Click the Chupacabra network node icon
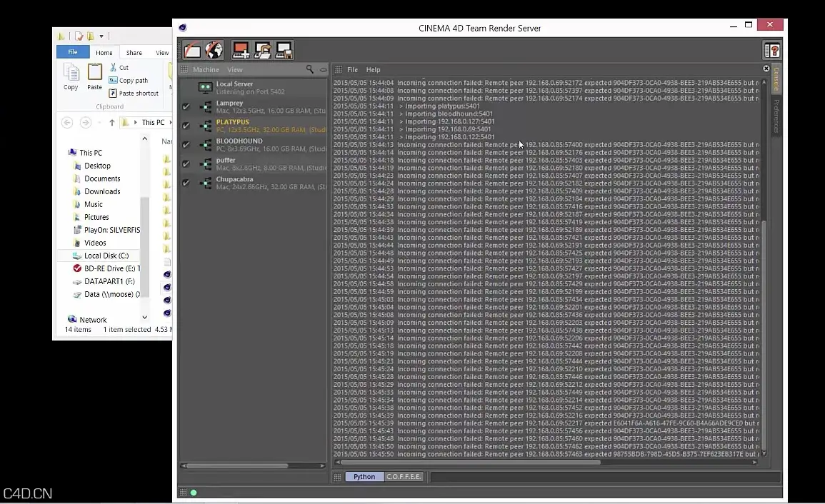825x504 pixels. 206,183
